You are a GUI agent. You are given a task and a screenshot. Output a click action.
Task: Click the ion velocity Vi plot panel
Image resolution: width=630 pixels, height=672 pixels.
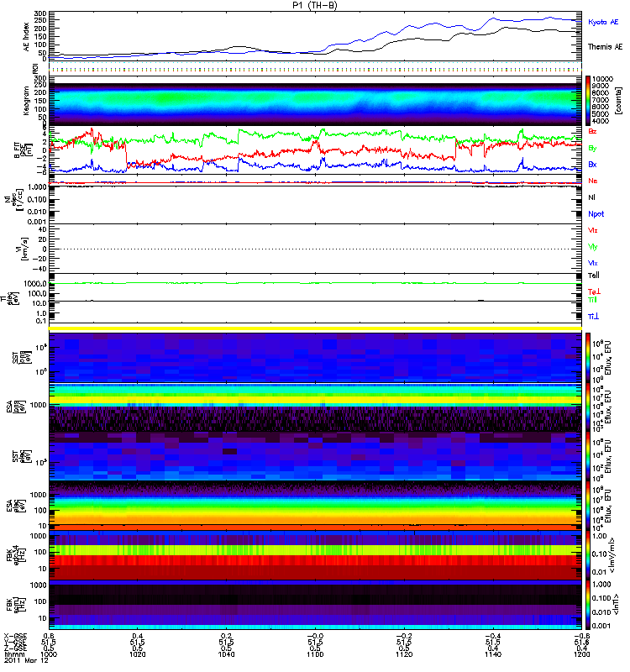click(316, 249)
